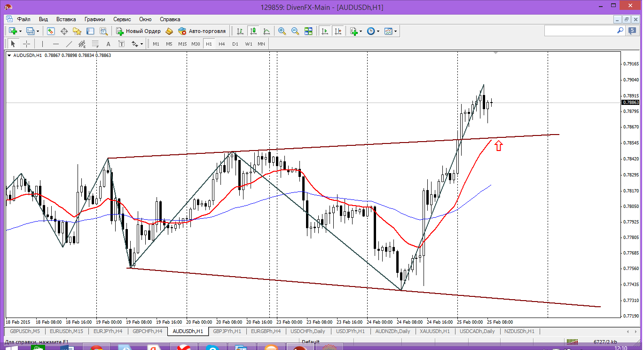Expand the AUDUSDh,H1 chart title arrow
This screenshot has width=644, height=350.
click(x=9, y=56)
